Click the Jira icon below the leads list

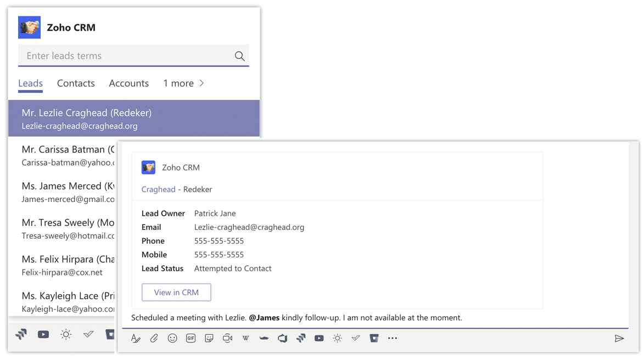21,335
